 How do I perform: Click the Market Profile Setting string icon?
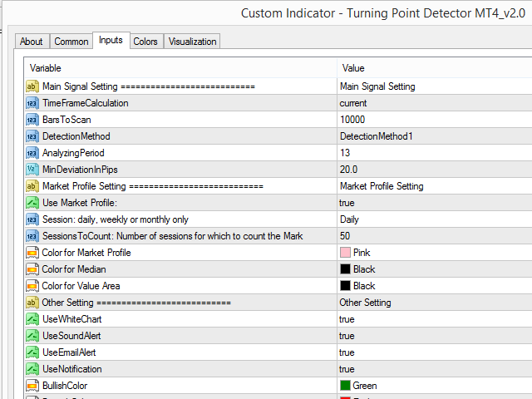coord(32,186)
